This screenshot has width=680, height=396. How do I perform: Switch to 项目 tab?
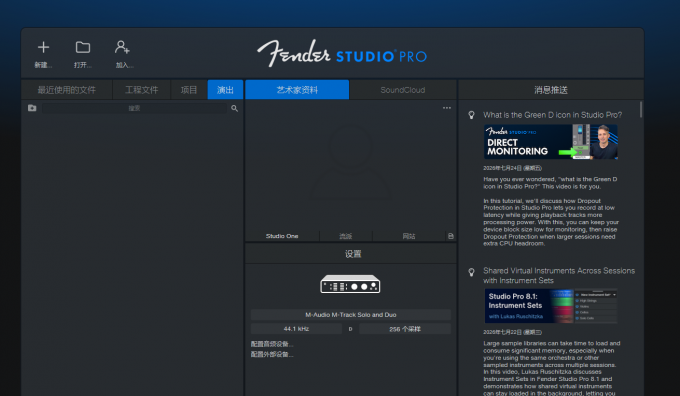coord(189,90)
